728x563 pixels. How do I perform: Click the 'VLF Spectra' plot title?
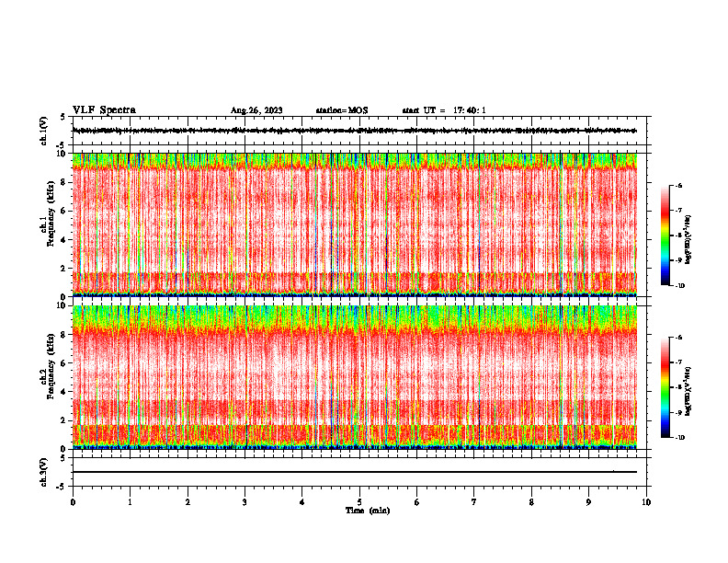tap(104, 110)
